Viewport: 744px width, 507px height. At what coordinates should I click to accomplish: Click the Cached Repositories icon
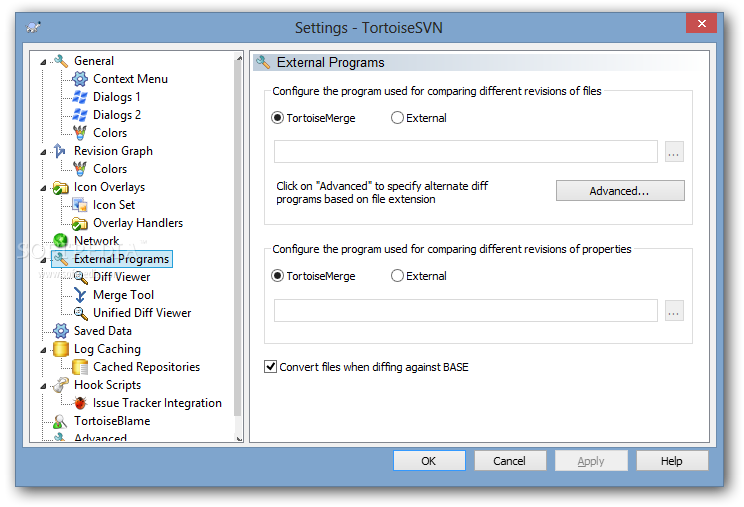click(80, 367)
